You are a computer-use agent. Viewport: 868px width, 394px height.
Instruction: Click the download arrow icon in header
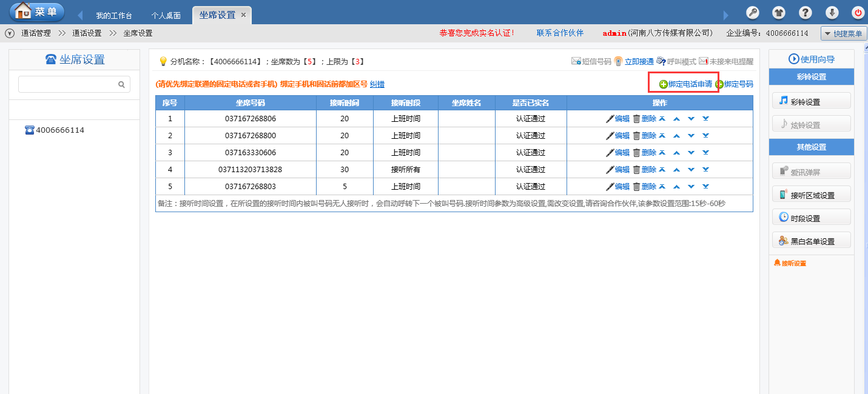[832, 12]
